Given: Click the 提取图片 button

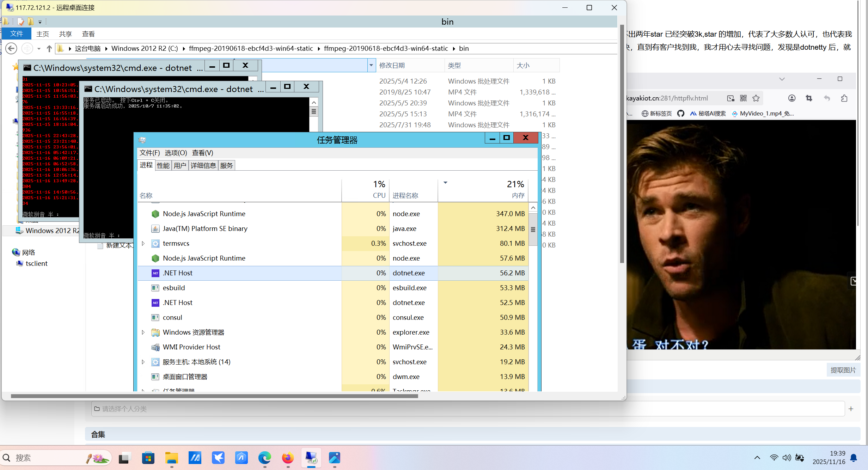Looking at the screenshot, I should 843,370.
